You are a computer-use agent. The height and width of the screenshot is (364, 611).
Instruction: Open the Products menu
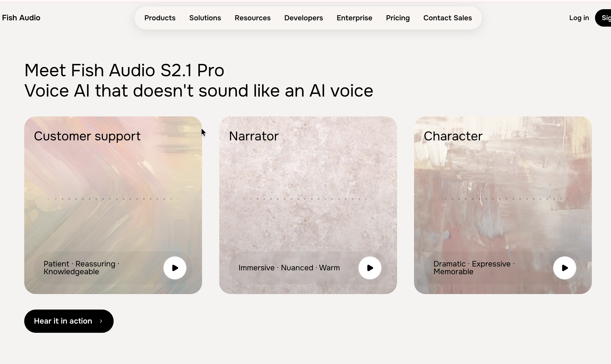160,18
